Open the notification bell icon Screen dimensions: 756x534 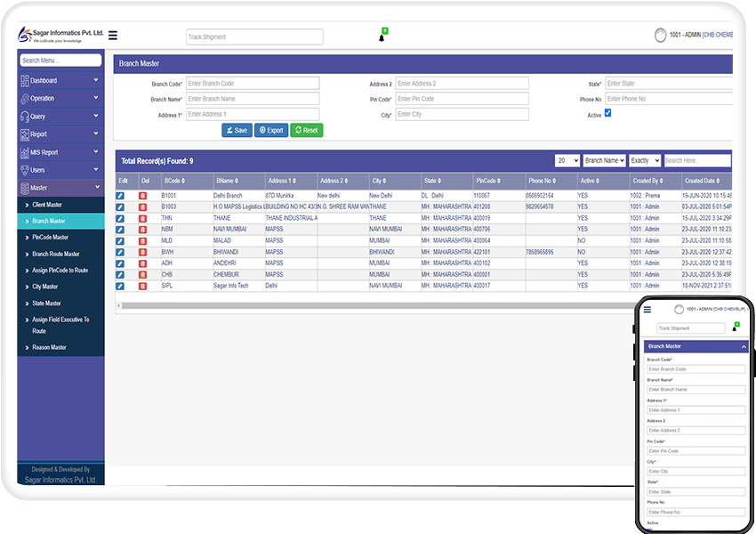(x=382, y=37)
